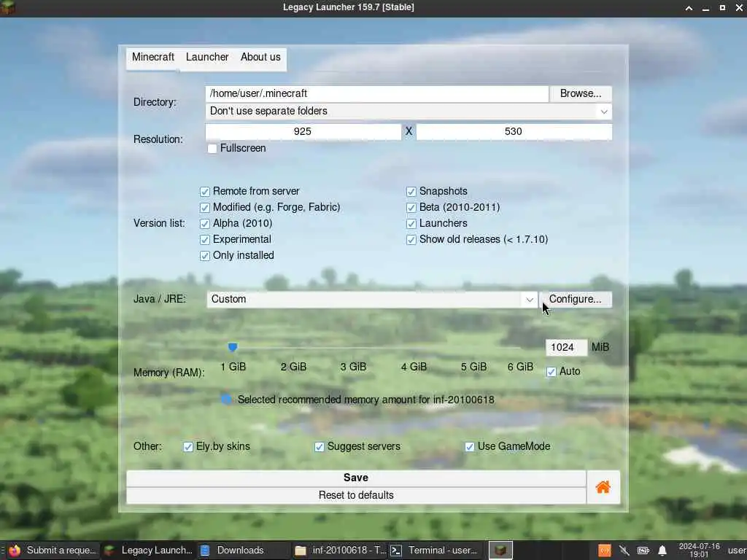Select the Minecraft tab

pos(153,57)
